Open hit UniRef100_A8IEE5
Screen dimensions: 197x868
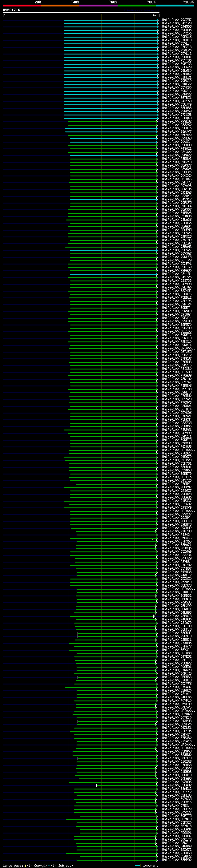[177, 477]
